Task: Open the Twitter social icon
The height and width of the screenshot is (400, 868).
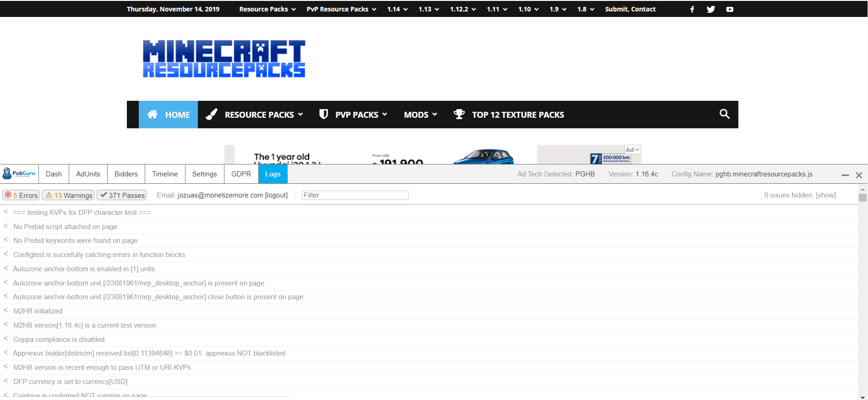Action: coord(711,9)
